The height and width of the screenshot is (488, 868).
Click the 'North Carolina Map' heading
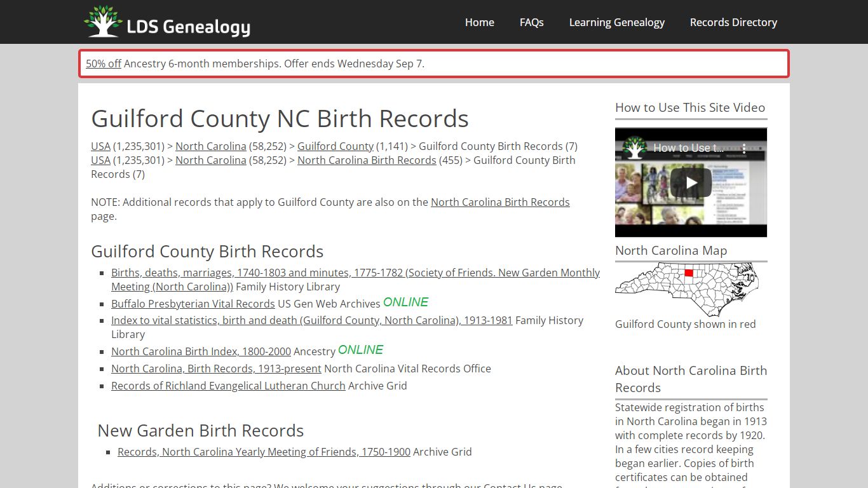[671, 250]
